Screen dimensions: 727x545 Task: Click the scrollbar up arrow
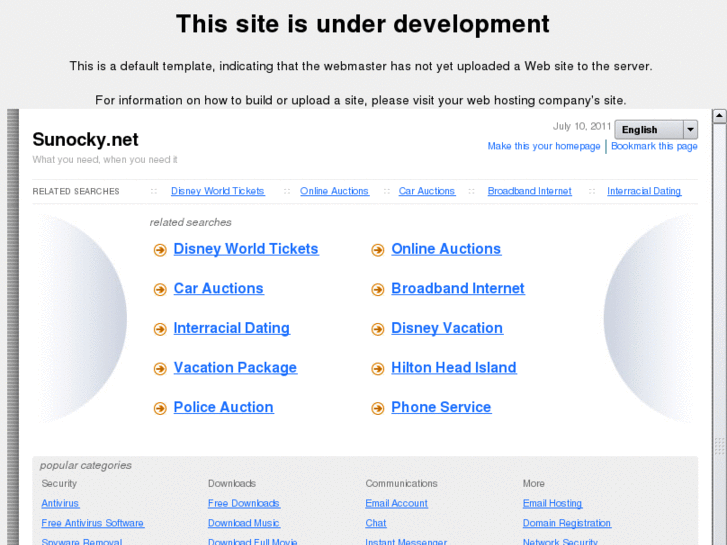click(x=719, y=115)
